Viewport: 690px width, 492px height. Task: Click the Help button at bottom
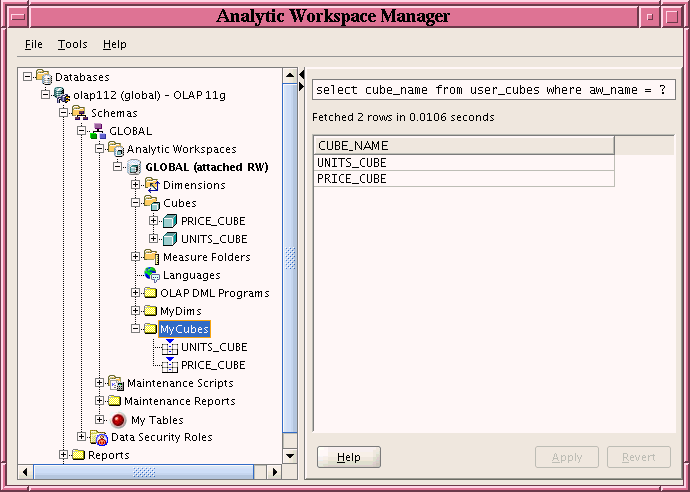[x=348, y=457]
